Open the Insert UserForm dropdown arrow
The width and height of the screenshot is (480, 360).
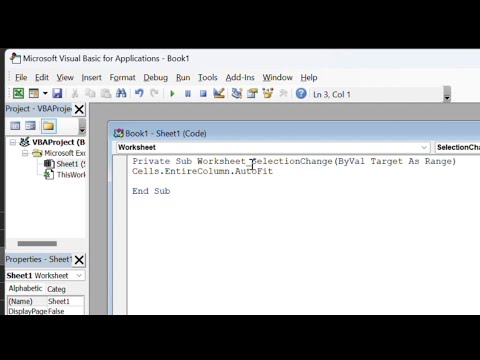(x=45, y=93)
